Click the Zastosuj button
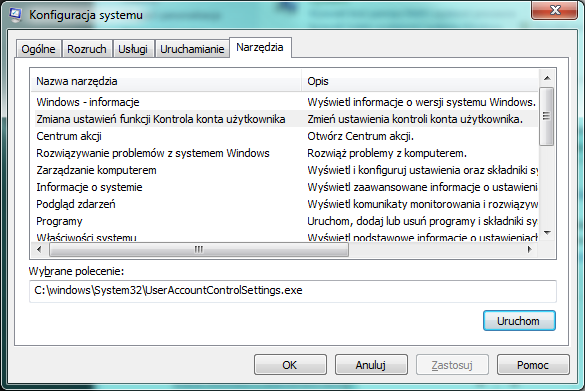 click(x=452, y=365)
